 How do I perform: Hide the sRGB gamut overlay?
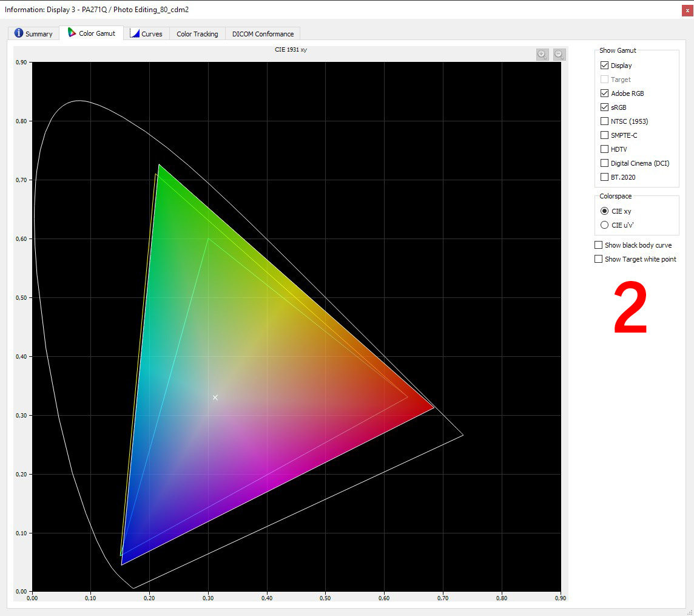click(604, 107)
